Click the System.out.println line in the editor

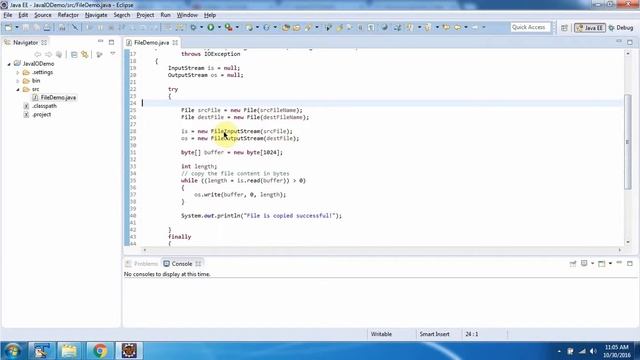261,216
